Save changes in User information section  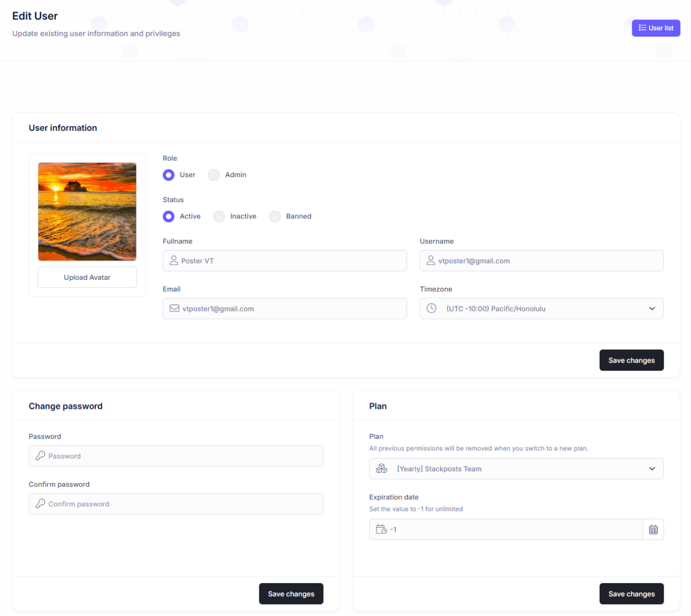tap(631, 360)
